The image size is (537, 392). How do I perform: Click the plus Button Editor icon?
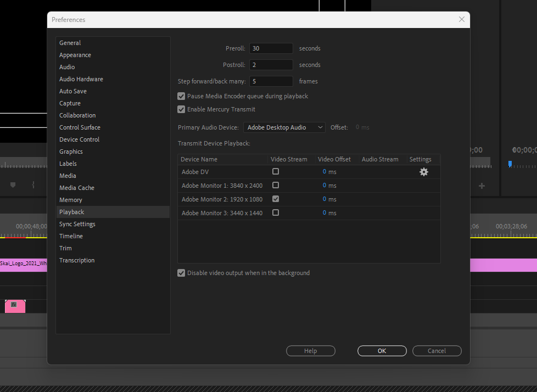482,186
